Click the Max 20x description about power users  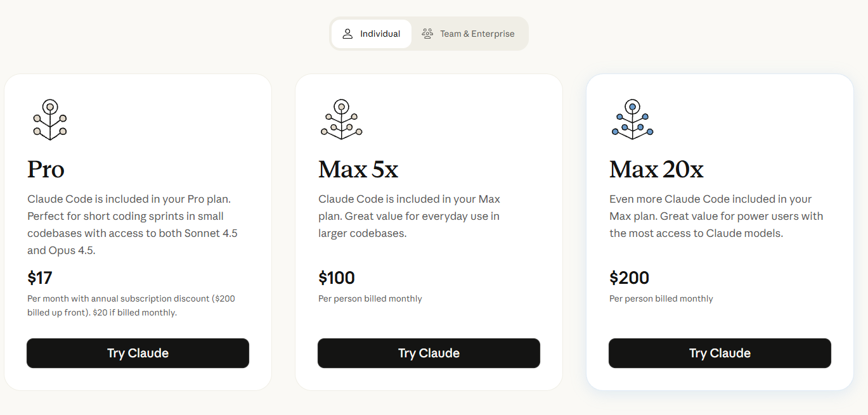click(716, 216)
